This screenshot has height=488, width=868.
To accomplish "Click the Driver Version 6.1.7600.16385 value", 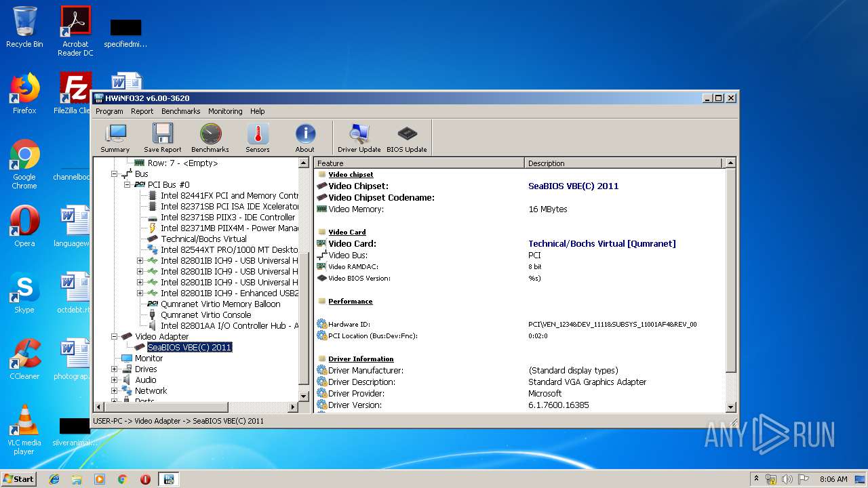I will [x=558, y=405].
